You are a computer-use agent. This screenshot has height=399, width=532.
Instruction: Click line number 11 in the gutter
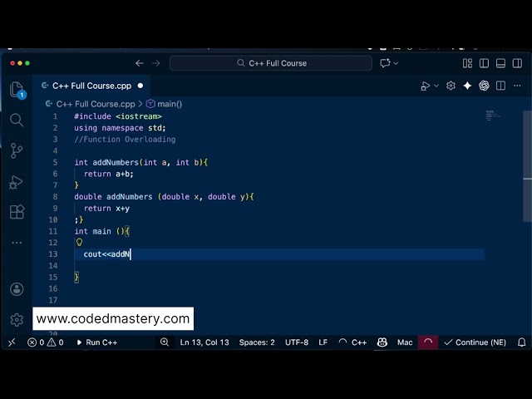[x=53, y=231]
